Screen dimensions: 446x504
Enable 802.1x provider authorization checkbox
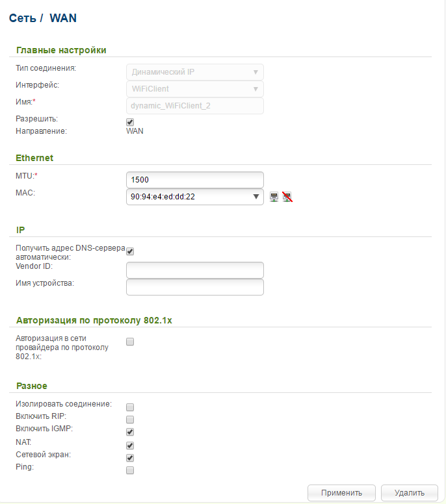tap(130, 342)
